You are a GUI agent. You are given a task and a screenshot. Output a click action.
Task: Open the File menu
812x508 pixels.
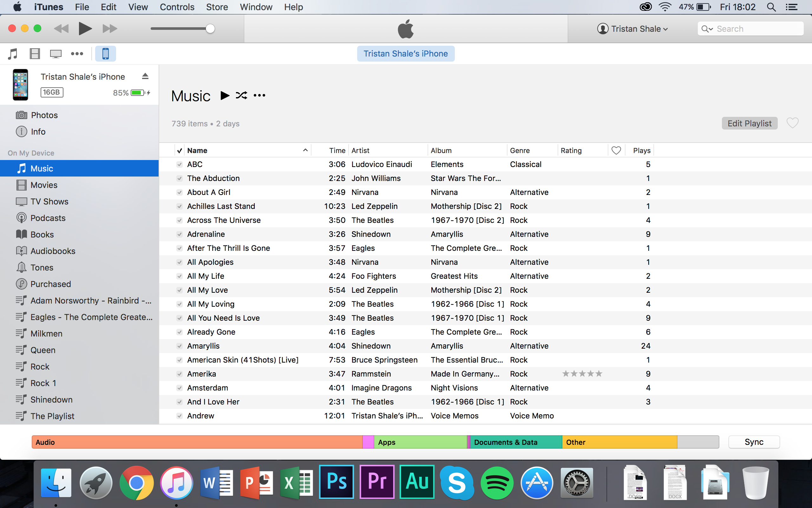82,7
